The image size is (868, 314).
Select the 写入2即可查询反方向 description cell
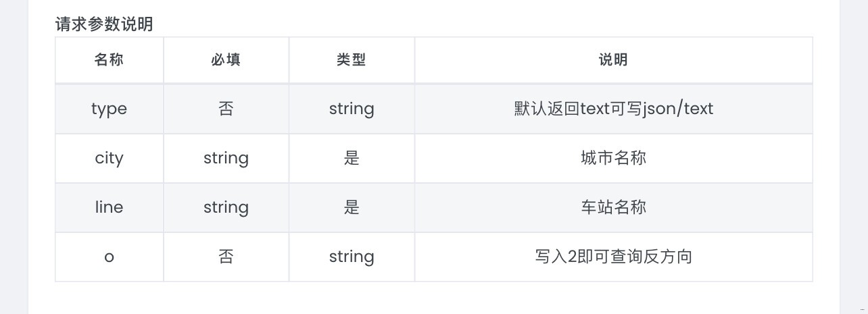[x=613, y=257]
